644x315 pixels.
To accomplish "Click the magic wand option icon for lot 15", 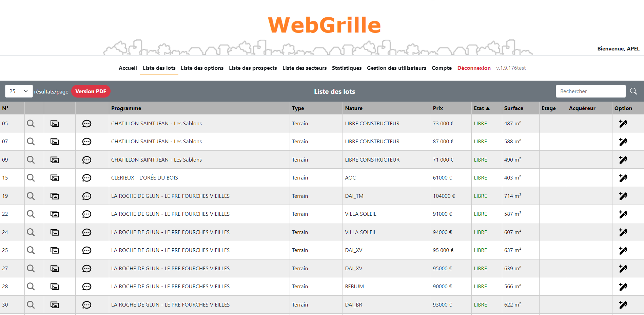I will coord(623,178).
